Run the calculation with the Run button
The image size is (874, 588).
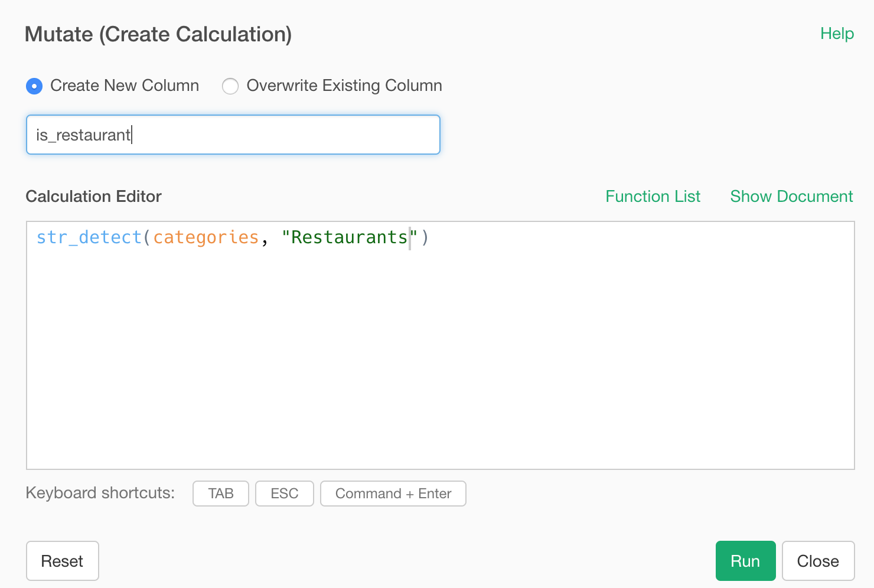coord(745,561)
